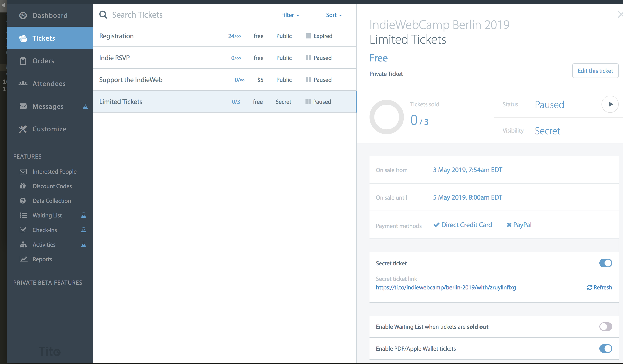Click the beta flask icon beside Waiting List
Screen dimensions: 623x364
point(84,215)
